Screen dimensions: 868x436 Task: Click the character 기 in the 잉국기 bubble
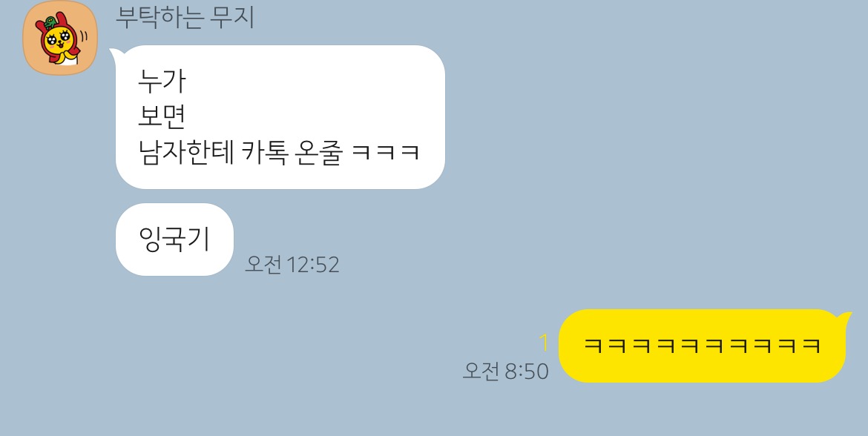coord(199,239)
